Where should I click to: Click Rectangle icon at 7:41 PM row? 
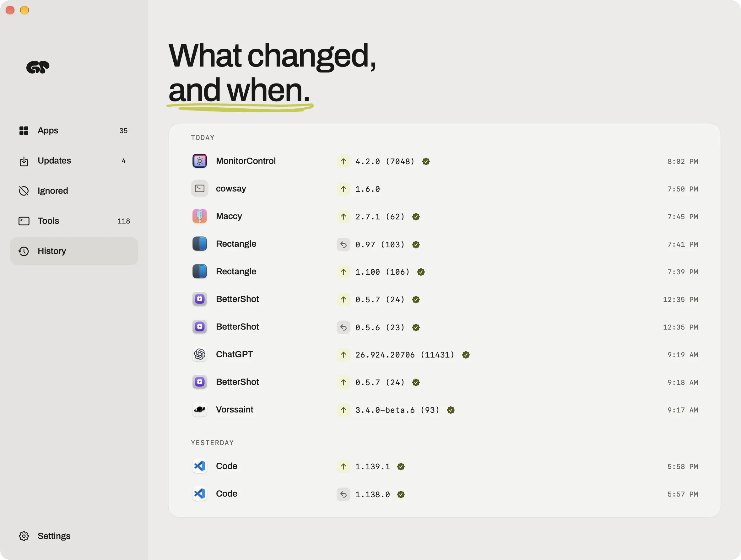tap(200, 244)
